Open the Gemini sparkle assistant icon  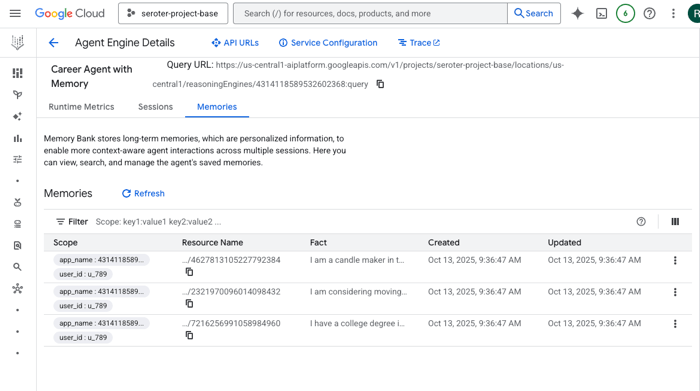click(577, 13)
